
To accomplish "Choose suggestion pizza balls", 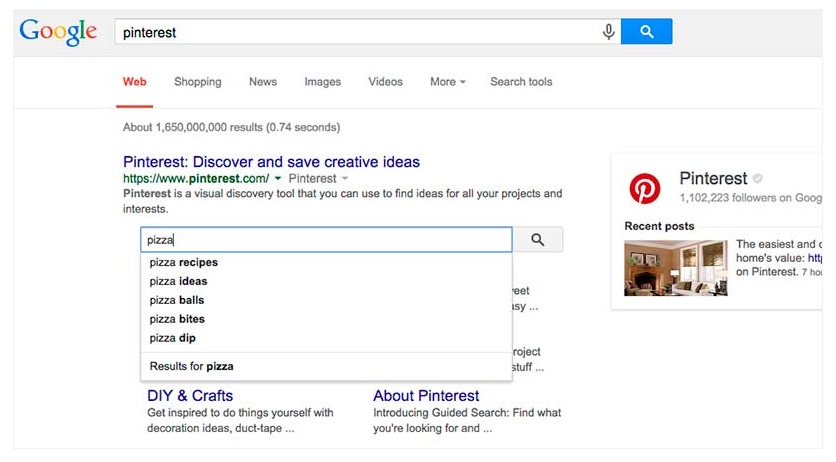I will coord(176,300).
